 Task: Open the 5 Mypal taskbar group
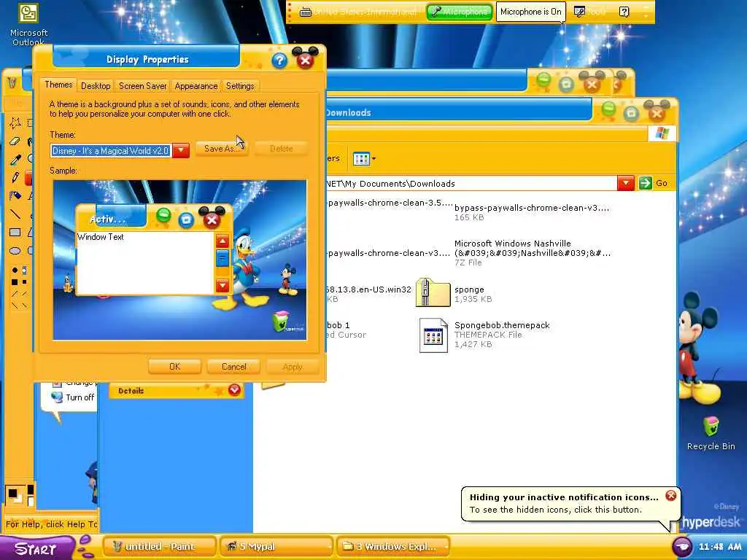[276, 546]
